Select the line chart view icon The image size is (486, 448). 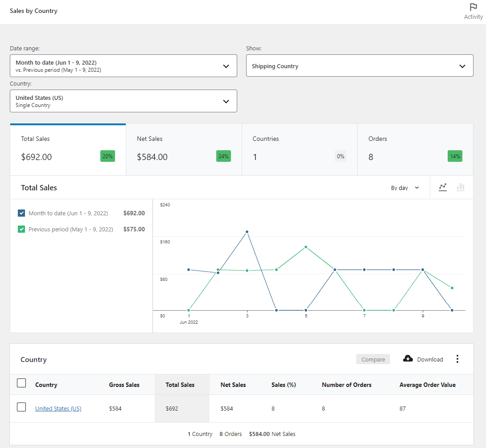pos(443,187)
